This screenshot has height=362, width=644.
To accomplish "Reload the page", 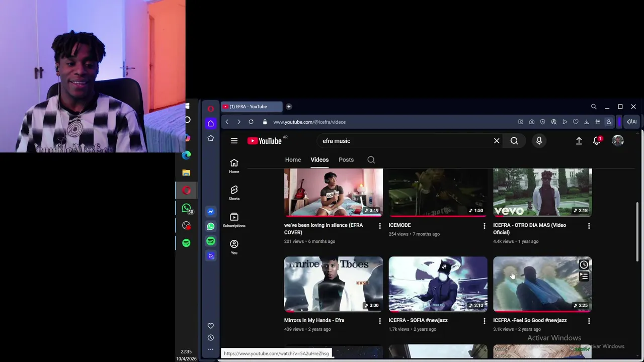I will coord(251,122).
